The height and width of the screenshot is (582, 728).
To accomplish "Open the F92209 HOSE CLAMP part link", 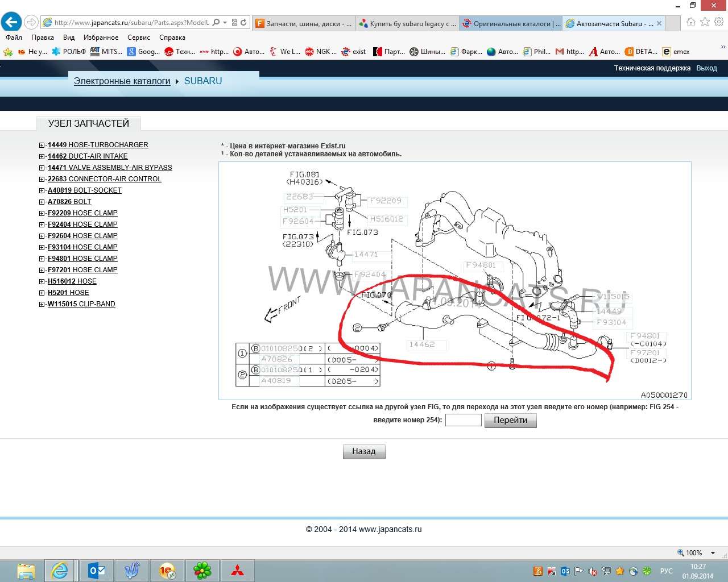I will [82, 213].
